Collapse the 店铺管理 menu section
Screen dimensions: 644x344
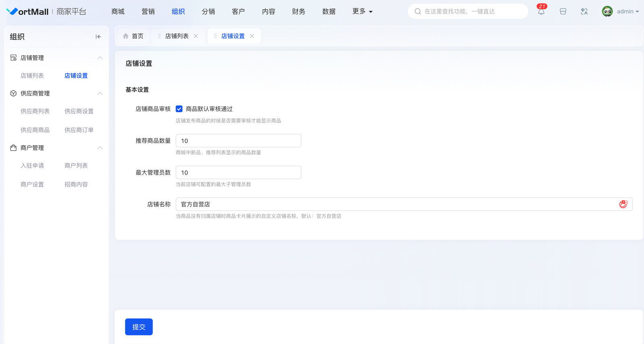click(100, 58)
